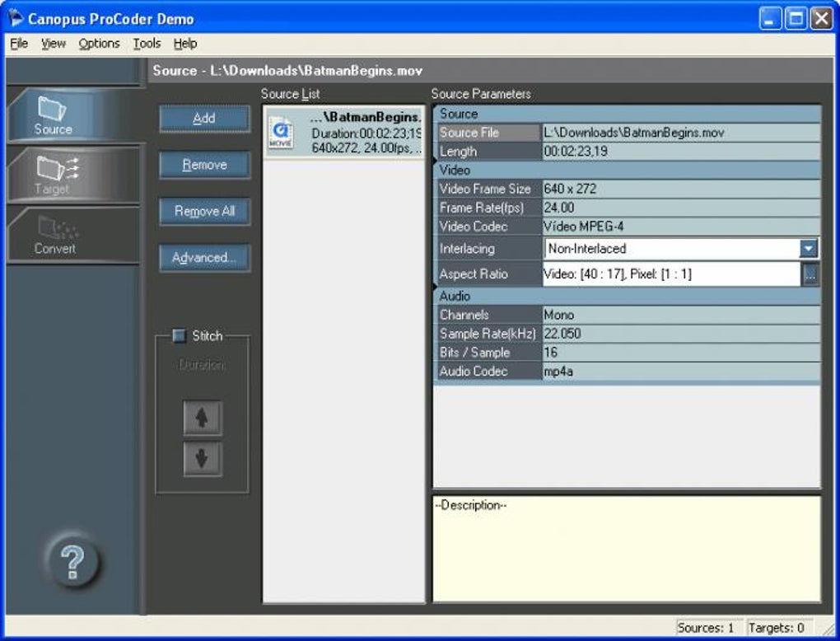Screen dimensions: 840x641
Task: Open the File menu
Action: (x=19, y=44)
